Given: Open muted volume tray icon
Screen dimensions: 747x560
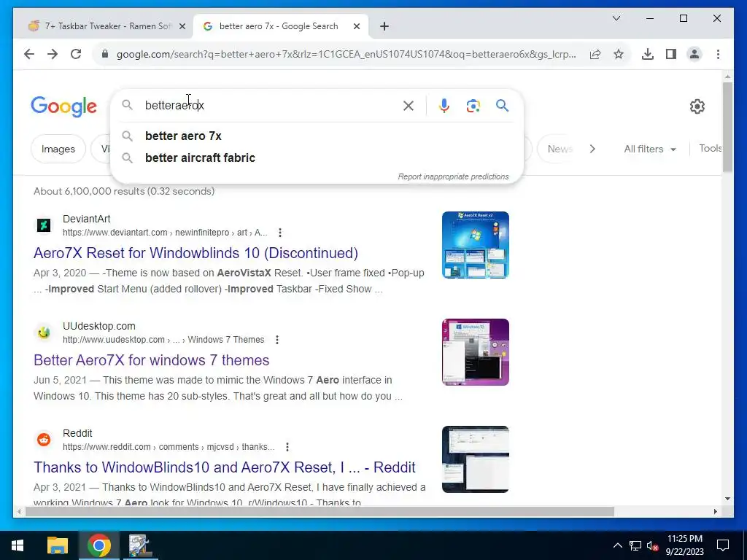Looking at the screenshot, I should pos(652,545).
